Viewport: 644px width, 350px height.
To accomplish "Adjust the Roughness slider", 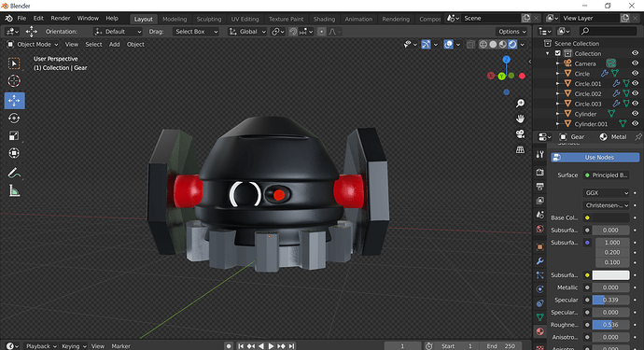I will (610, 325).
